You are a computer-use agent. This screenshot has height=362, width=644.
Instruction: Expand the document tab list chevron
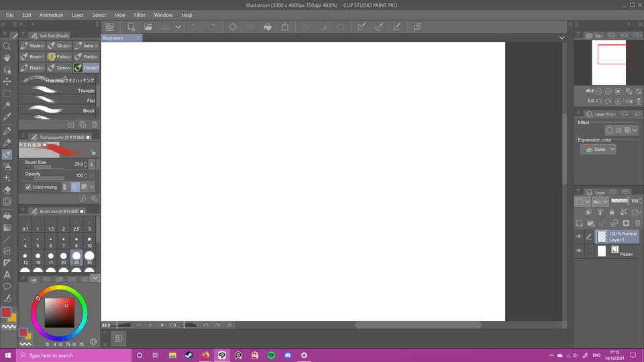562,38
